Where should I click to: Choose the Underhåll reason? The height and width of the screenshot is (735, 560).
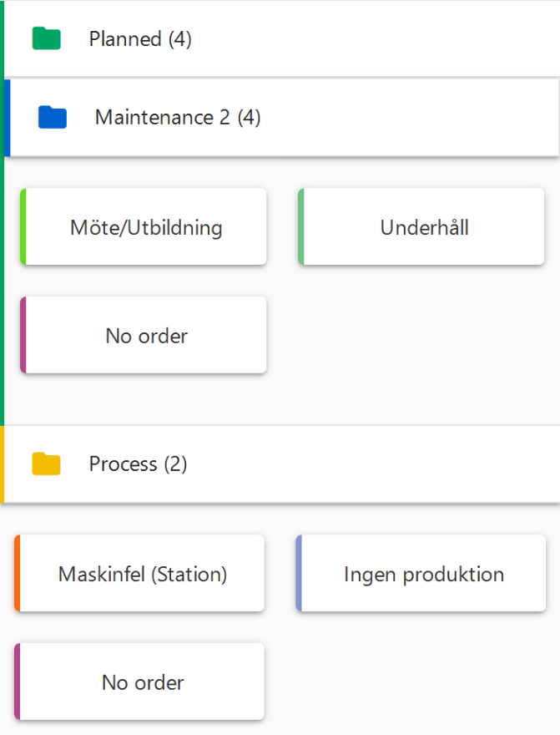pyautogui.click(x=424, y=227)
